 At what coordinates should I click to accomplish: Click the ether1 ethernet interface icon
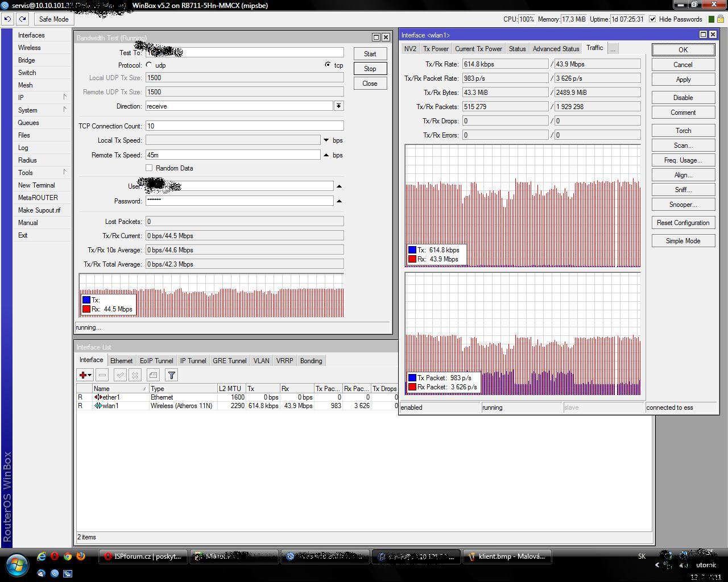[98, 397]
